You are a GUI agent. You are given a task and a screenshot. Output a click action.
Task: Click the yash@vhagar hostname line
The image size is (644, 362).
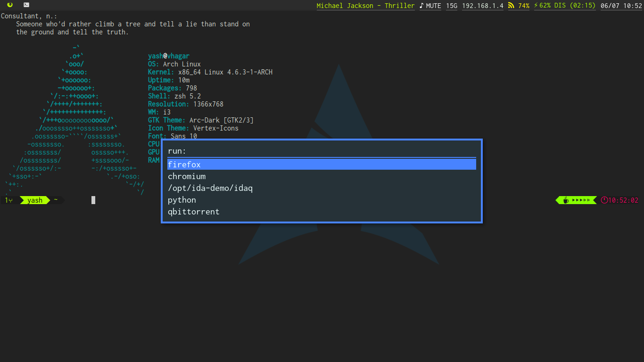coord(169,56)
